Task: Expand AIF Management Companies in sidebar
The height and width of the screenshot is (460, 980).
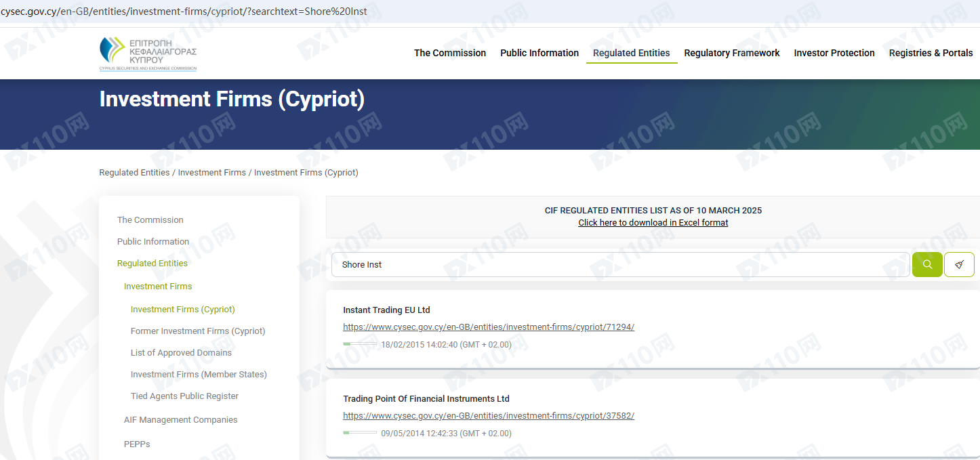Action: click(x=180, y=420)
